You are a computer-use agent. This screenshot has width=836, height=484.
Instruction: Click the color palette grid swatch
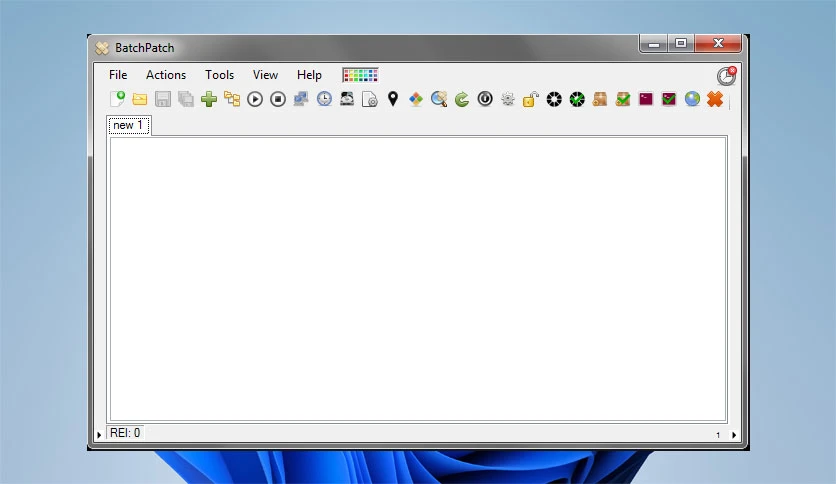(x=360, y=75)
